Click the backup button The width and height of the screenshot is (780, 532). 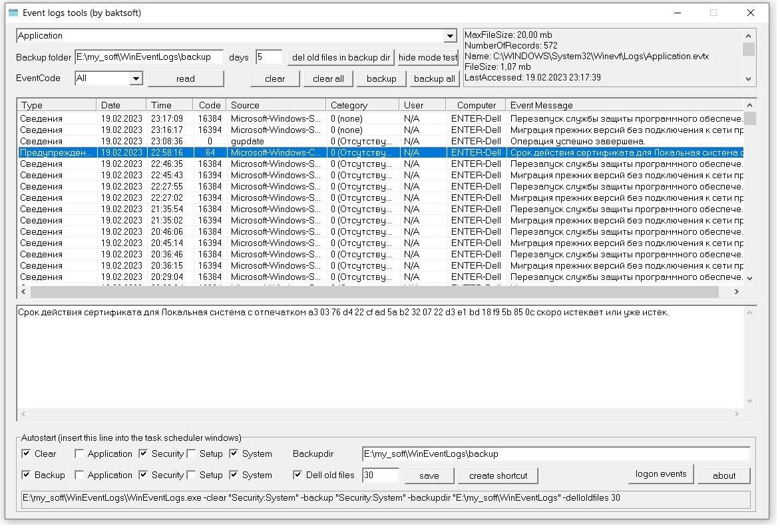[381, 78]
